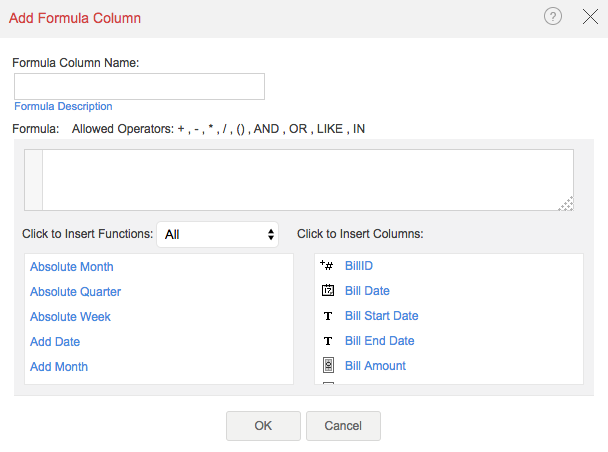The image size is (608, 452).
Task: Click the Bill End Date text-type icon
Action: 327,341
